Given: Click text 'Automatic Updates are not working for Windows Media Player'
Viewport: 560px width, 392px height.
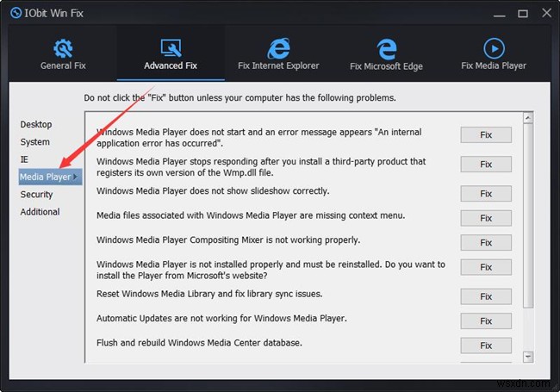Looking at the screenshot, I should click(221, 318).
